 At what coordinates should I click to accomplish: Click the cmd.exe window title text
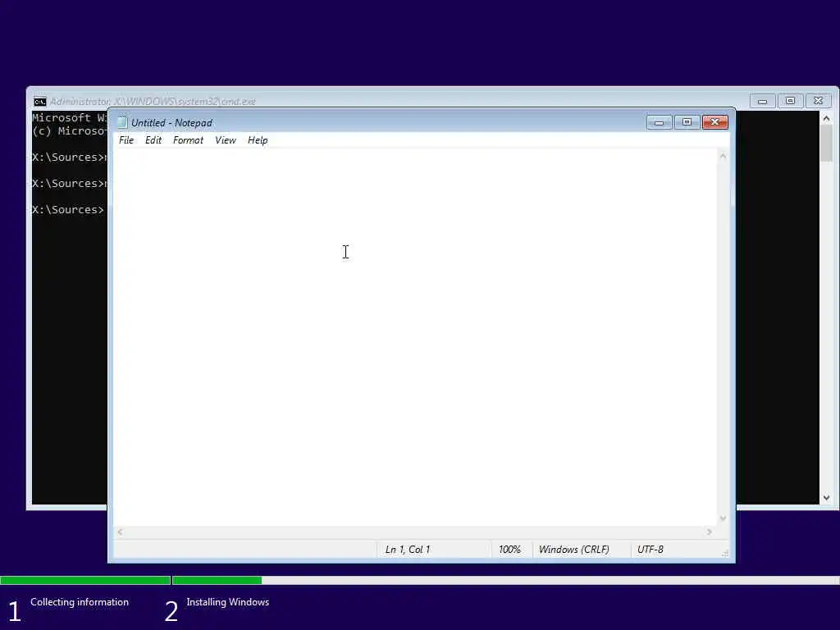(x=153, y=101)
